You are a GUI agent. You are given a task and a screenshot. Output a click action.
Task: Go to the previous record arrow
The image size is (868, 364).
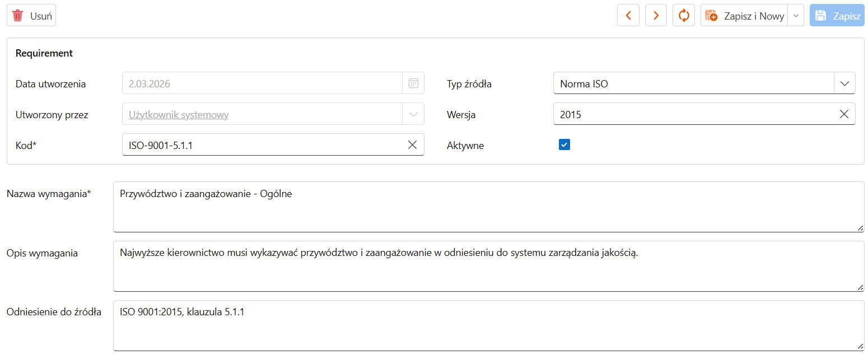coord(628,16)
